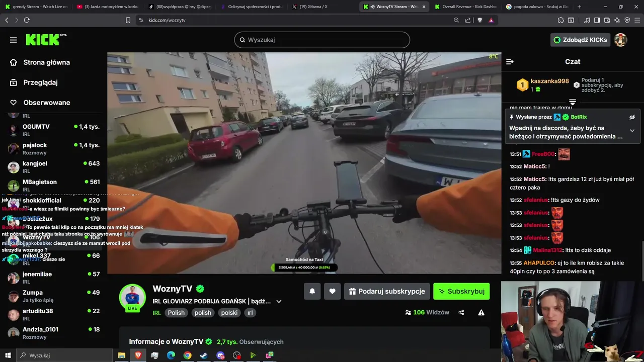Open Brave Rewards triangle icon
The image size is (644, 362).
coord(491,20)
